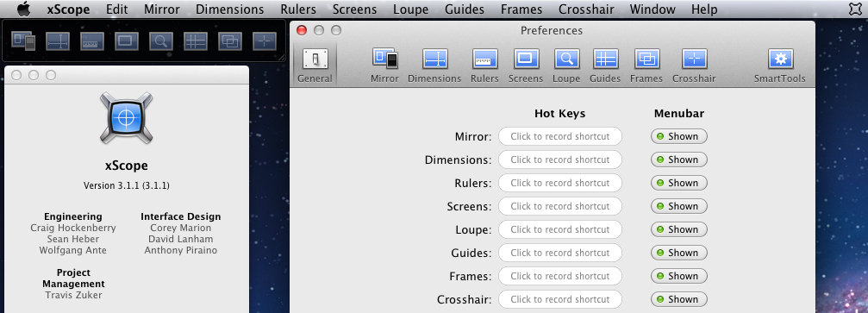Viewport: 868px width, 313px height.
Task: Click the Interface Design heading
Action: pyautogui.click(x=180, y=216)
